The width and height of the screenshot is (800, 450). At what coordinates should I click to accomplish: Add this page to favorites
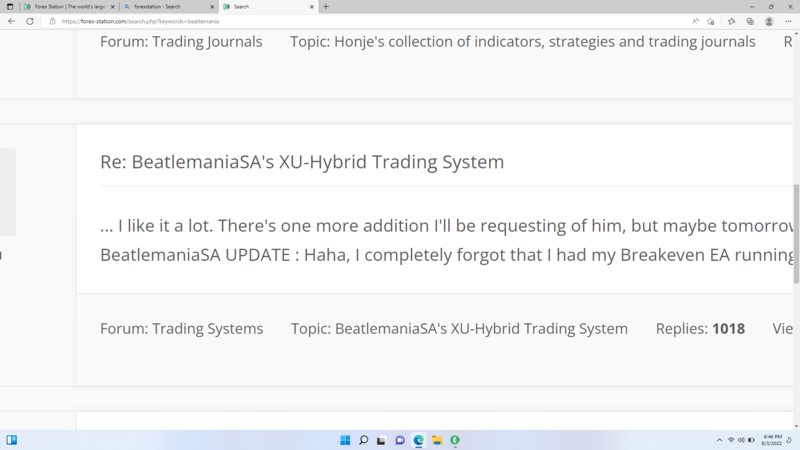pyautogui.click(x=711, y=21)
